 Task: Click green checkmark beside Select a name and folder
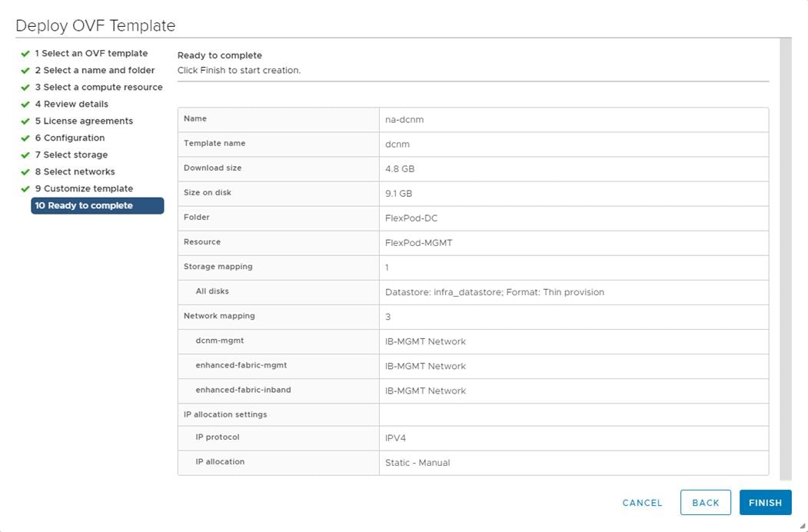coord(25,71)
